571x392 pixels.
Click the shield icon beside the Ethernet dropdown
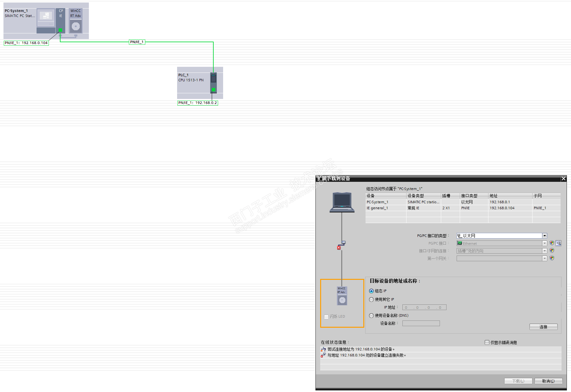[x=552, y=243]
